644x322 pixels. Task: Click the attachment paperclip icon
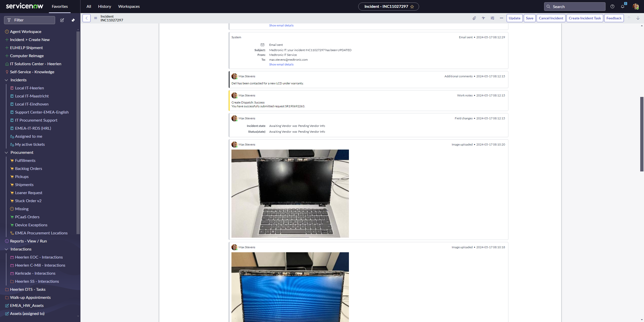click(474, 18)
